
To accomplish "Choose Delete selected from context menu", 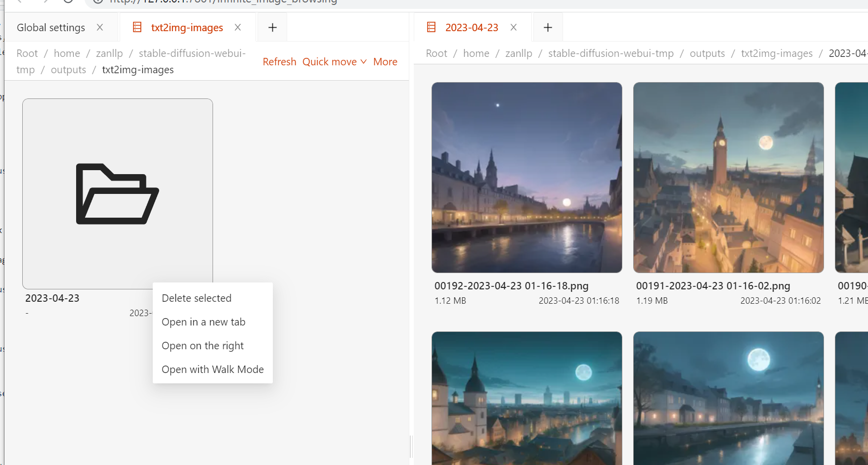I will (x=213, y=298).
